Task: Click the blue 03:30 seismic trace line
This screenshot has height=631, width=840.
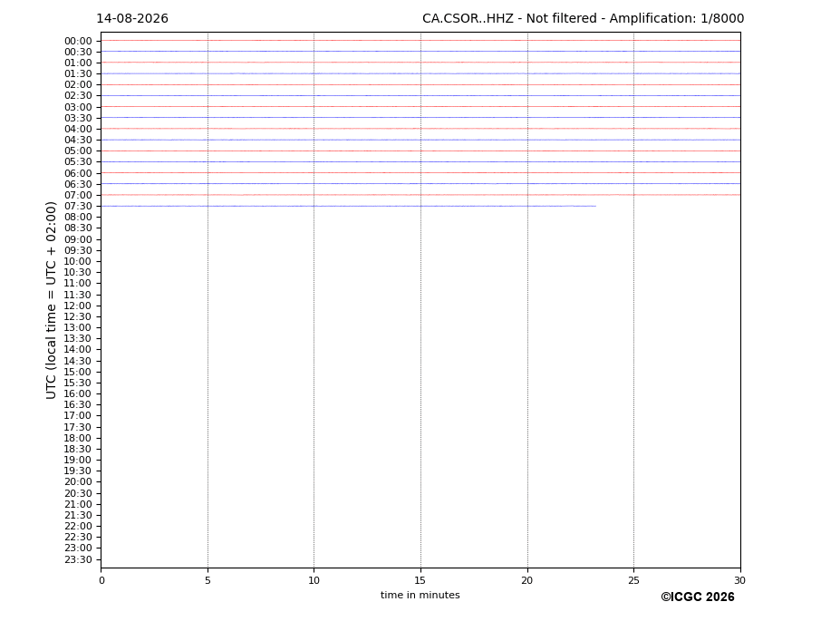Action: [421, 118]
